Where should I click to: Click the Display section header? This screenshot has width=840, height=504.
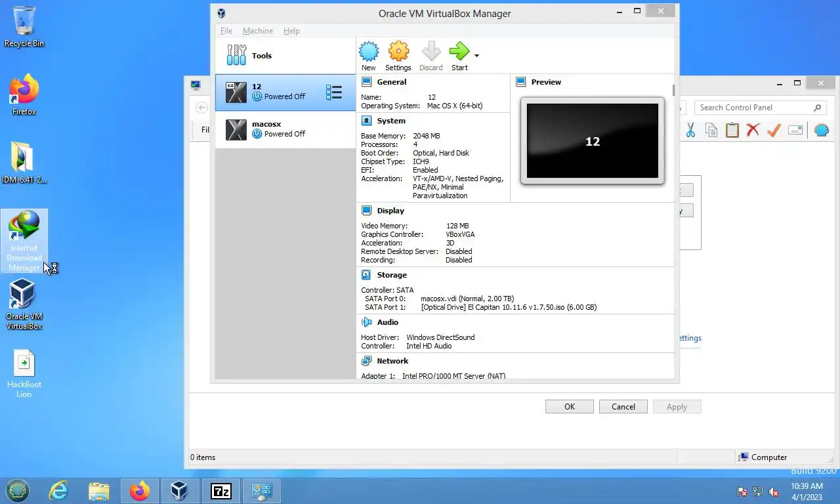(x=390, y=211)
